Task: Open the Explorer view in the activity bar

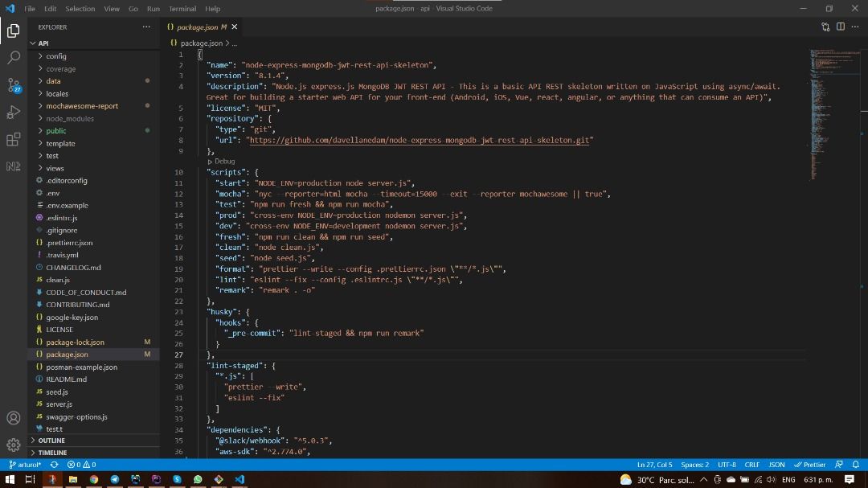Action: coord(14,31)
